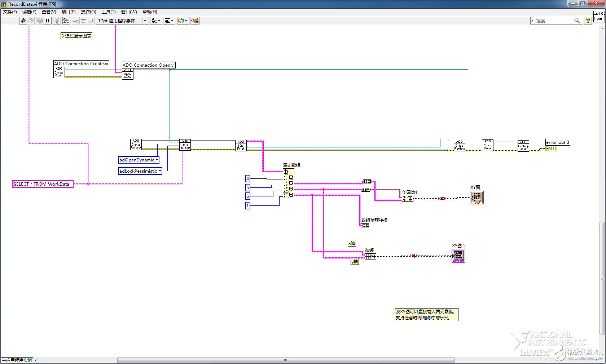The width and height of the screenshot is (606, 364).
Task: Click the 3 通过显示图表 comment label
Action: click(x=76, y=36)
